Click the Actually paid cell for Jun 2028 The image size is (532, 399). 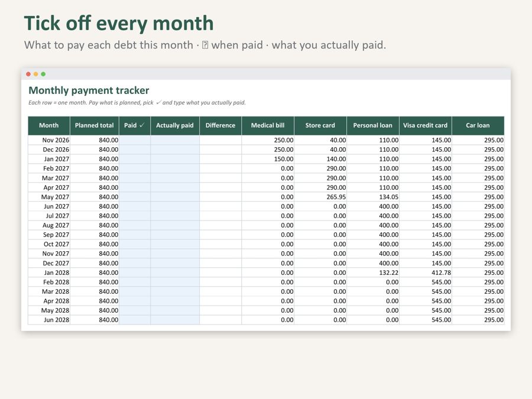[x=175, y=320]
